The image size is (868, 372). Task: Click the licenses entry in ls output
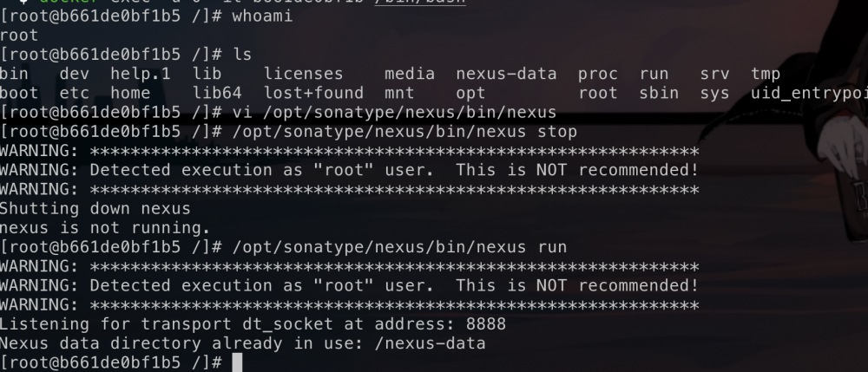303,75
